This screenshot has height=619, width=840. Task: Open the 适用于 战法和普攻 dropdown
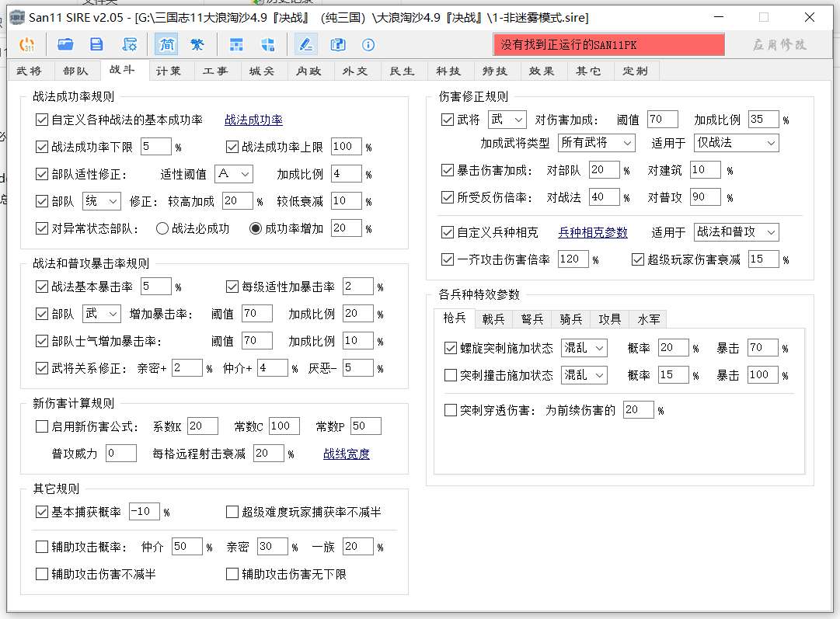(736, 232)
